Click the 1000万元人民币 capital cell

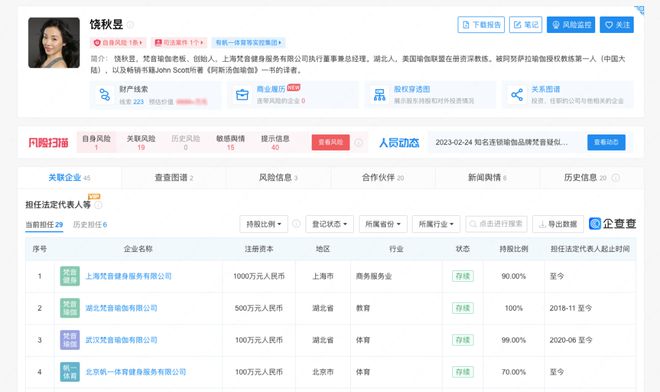point(259,276)
